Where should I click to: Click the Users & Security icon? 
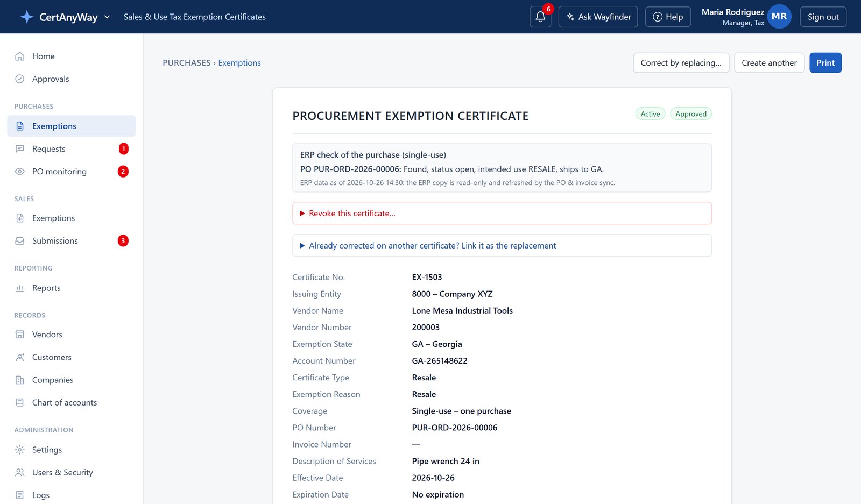pyautogui.click(x=20, y=472)
